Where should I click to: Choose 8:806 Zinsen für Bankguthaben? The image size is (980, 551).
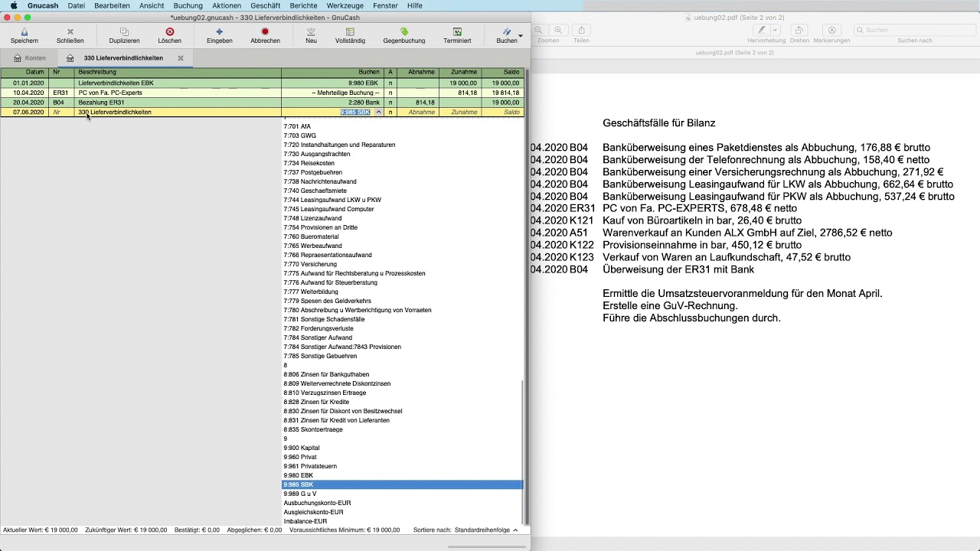pyautogui.click(x=402, y=374)
